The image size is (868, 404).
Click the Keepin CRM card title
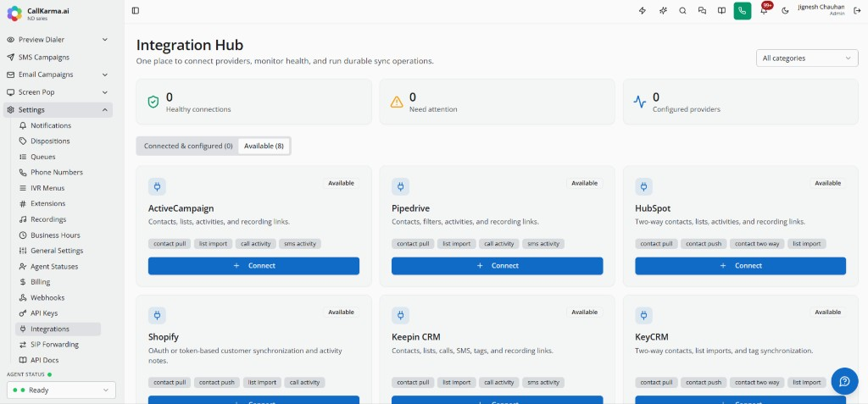point(415,337)
